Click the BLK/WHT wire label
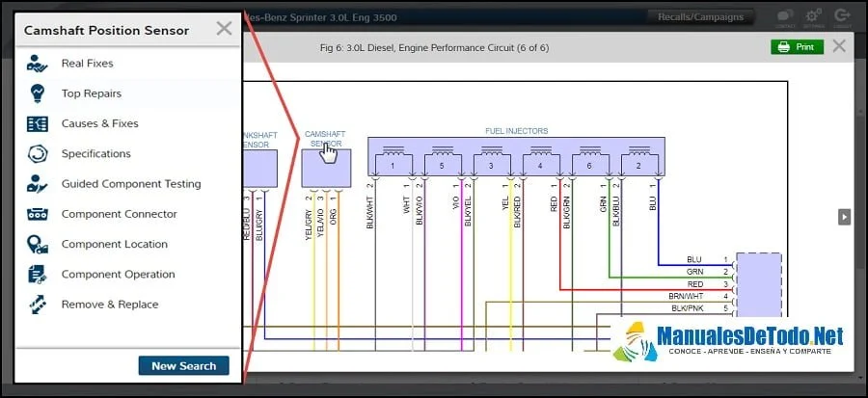Screen dimensions: 868x398 369,213
